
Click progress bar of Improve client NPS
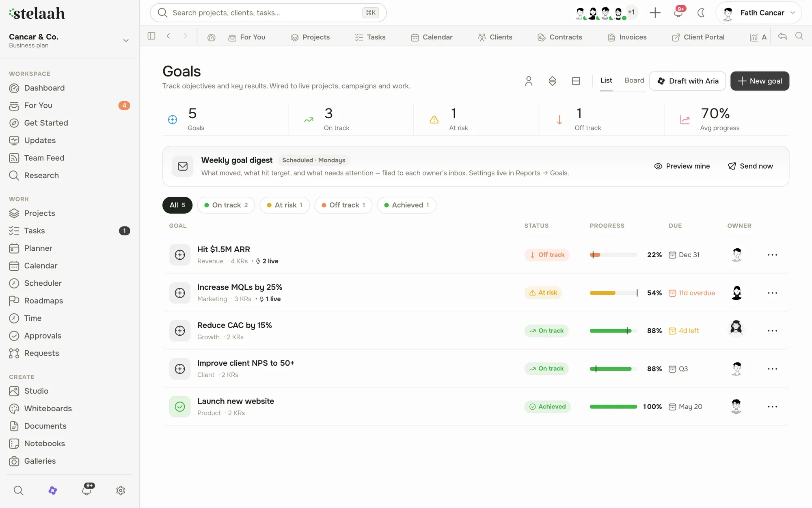coord(613,369)
